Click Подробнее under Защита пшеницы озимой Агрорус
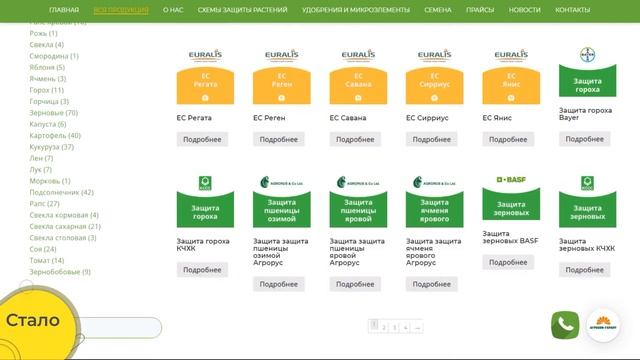This screenshot has height=360, width=640. (278, 284)
